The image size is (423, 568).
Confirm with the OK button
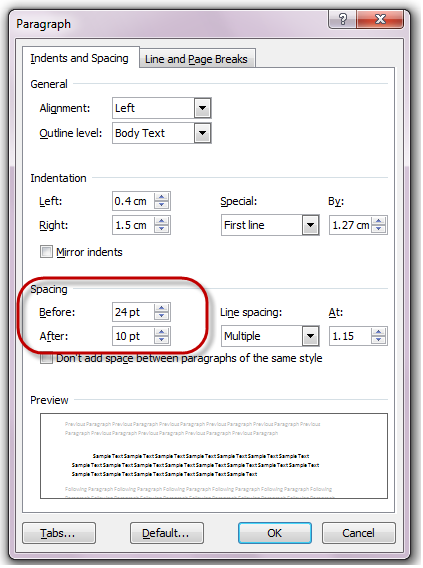pyautogui.click(x=275, y=533)
